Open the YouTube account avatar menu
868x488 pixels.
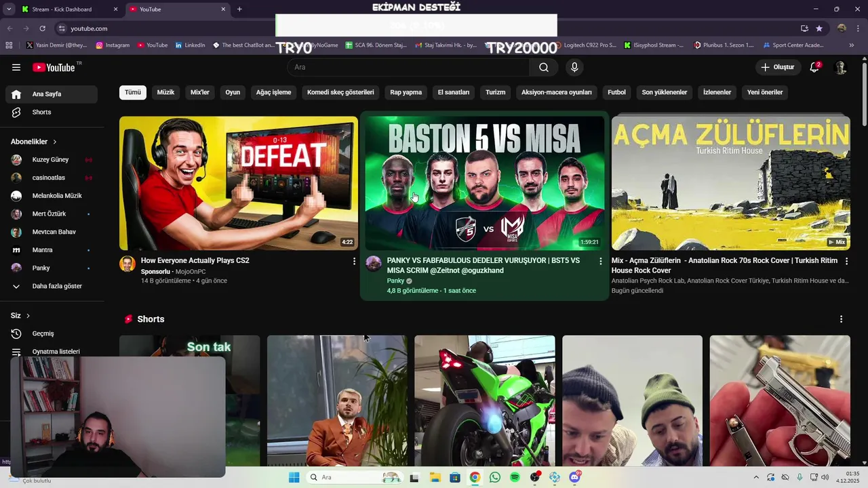pos(840,67)
